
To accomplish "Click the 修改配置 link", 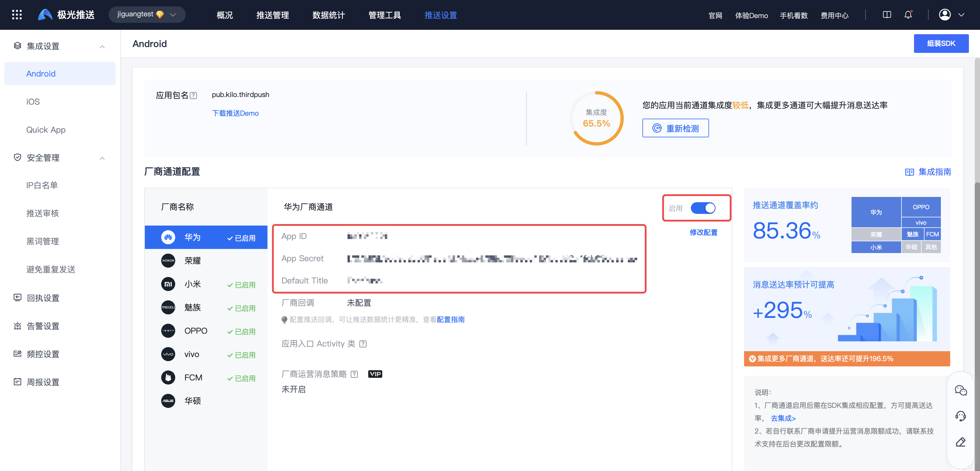I will (x=703, y=232).
